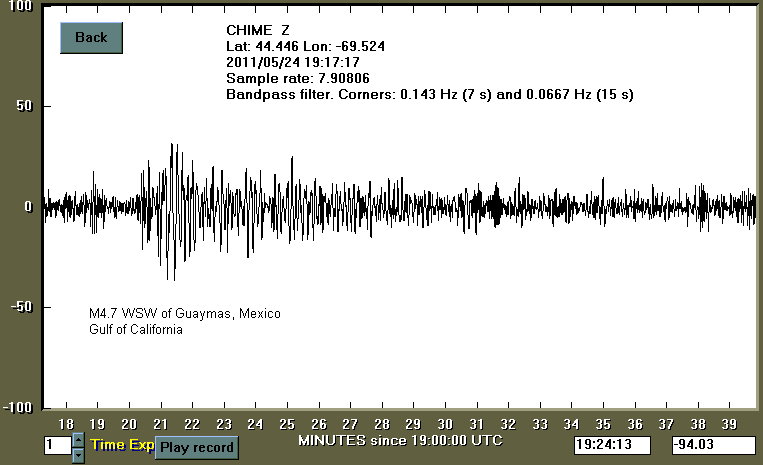Click the Bandpass filter corners description
This screenshot has height=465, width=763.
pyautogui.click(x=429, y=94)
